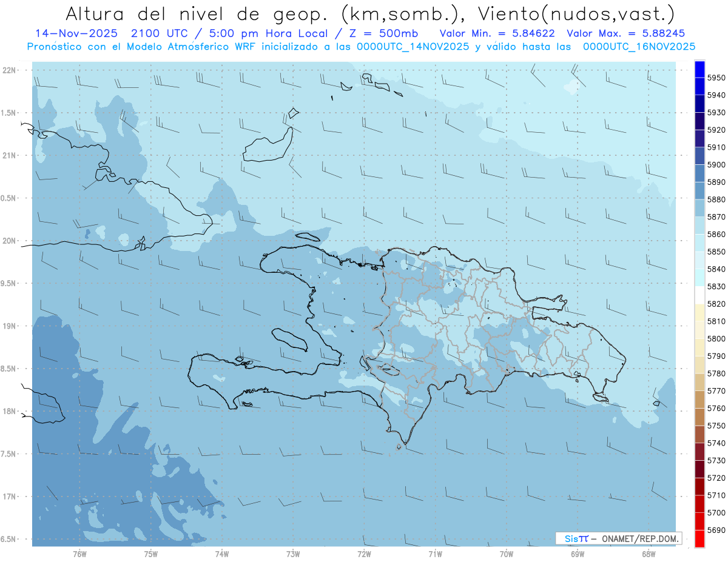Viewport: 728px width, 562px height.
Task: Click the '72W' longitude axis label
Action: coord(364,554)
